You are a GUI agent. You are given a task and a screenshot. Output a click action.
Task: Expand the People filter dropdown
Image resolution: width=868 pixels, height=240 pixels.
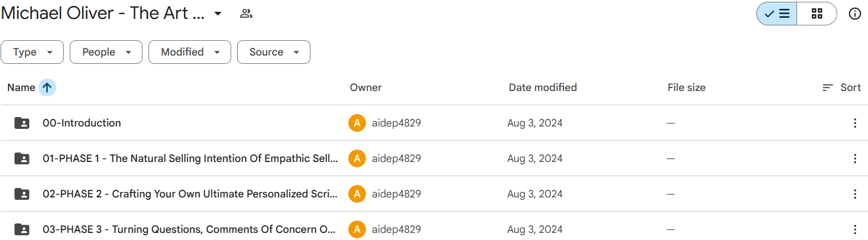pos(106,52)
